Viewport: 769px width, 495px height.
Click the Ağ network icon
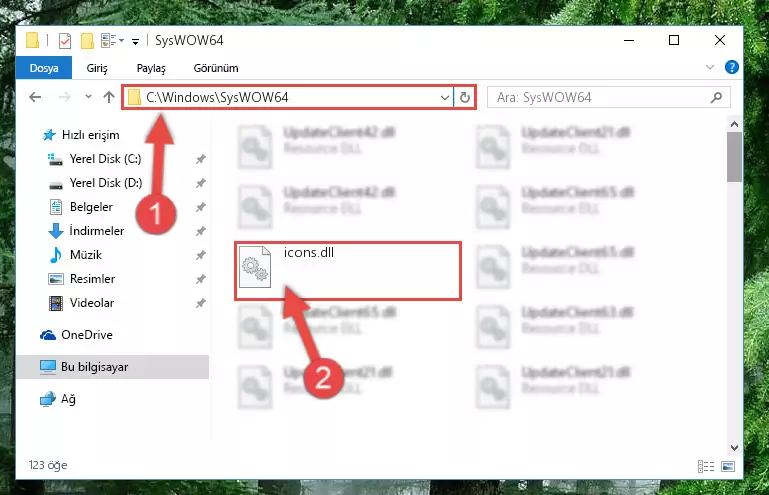48,399
